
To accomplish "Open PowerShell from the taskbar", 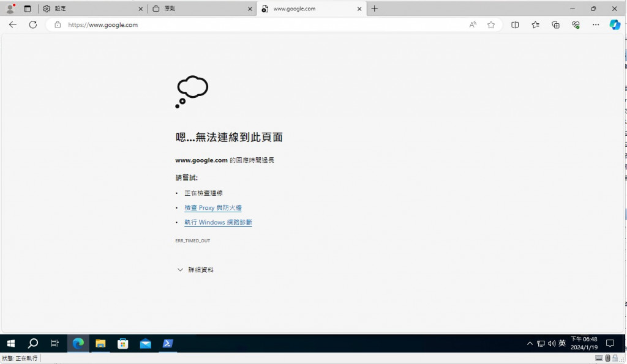I will (168, 343).
